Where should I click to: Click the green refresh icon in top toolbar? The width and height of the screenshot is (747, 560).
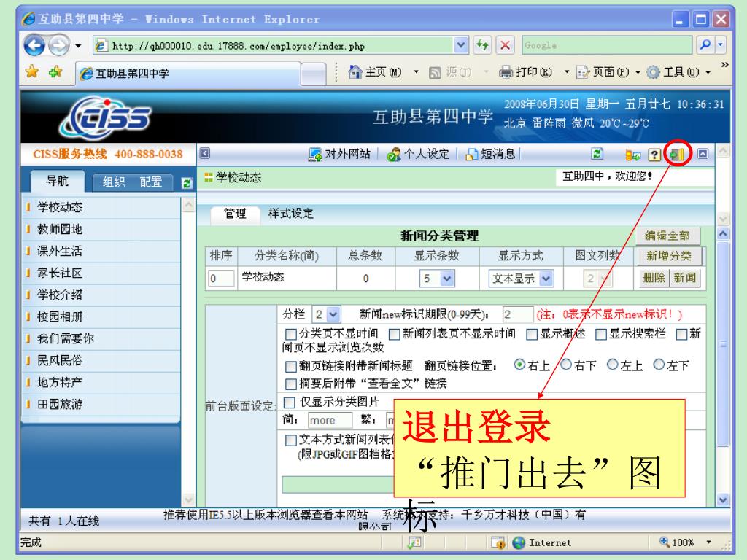(x=597, y=154)
